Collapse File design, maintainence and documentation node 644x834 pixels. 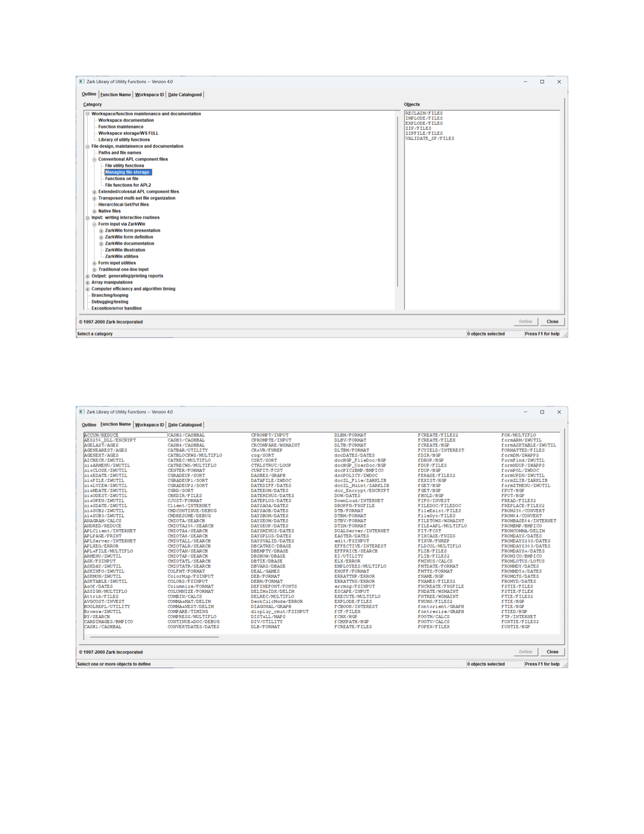(x=87, y=146)
